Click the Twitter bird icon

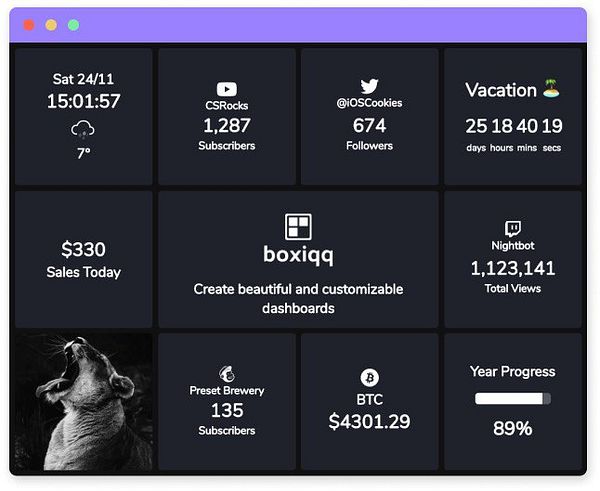point(369,86)
